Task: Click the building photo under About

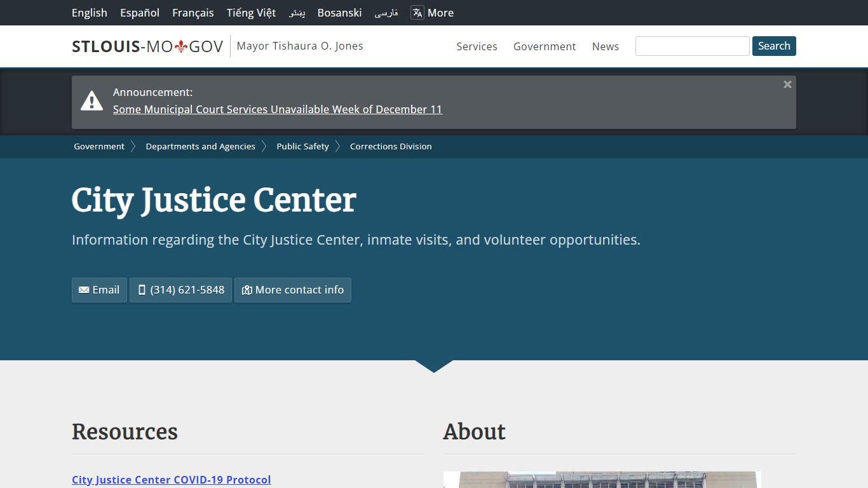Action: [x=601, y=481]
